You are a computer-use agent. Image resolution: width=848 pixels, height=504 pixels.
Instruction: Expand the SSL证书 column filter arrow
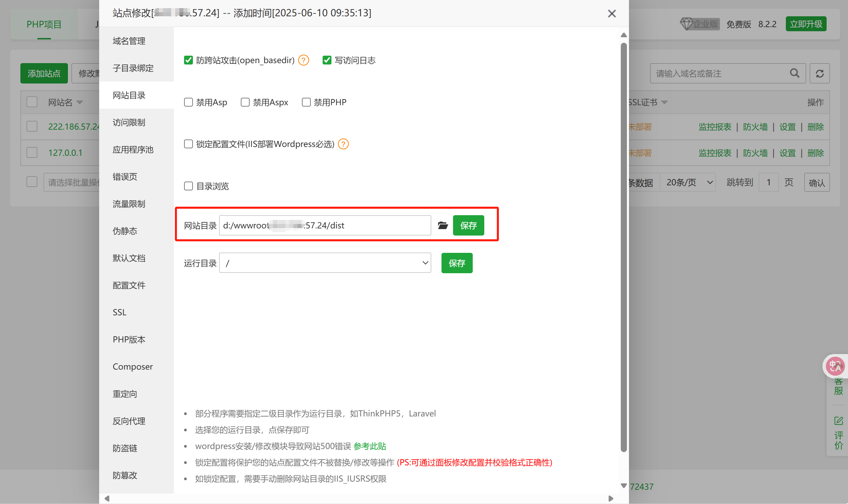click(x=665, y=102)
